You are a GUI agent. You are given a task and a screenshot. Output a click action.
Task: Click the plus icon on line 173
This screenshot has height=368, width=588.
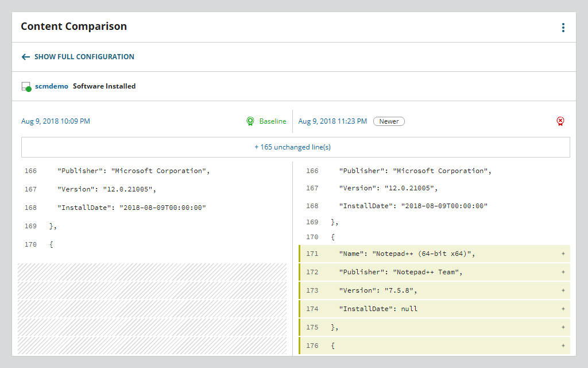coord(562,290)
